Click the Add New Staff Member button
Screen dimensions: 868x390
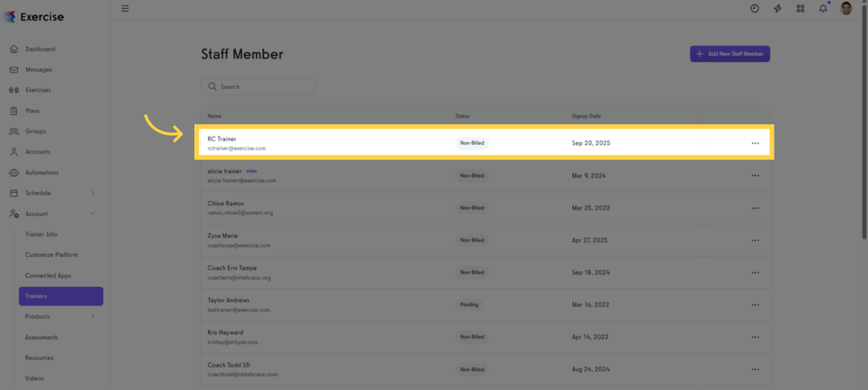(x=729, y=53)
